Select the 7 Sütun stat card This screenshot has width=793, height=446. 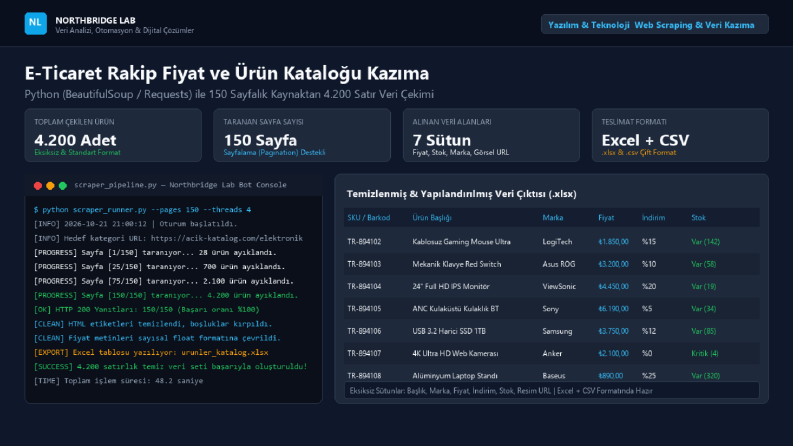[491, 135]
